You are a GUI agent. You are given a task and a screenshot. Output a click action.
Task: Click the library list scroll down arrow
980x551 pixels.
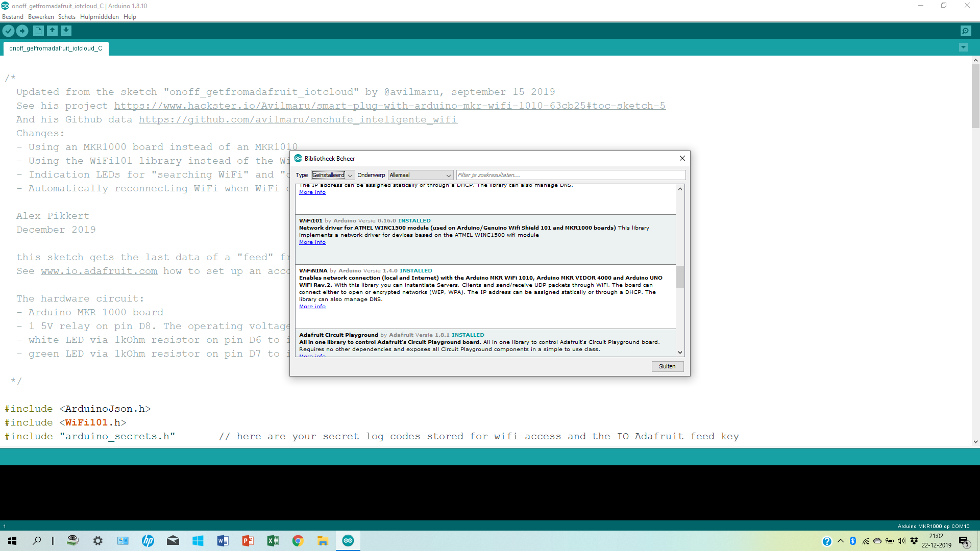pos(680,352)
